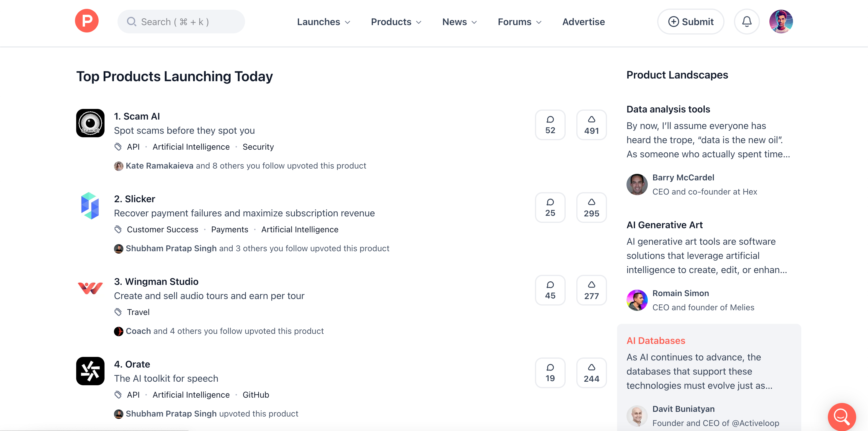This screenshot has height=431, width=868.
Task: Click Davit Buniatyan's profile photo
Action: click(637, 416)
